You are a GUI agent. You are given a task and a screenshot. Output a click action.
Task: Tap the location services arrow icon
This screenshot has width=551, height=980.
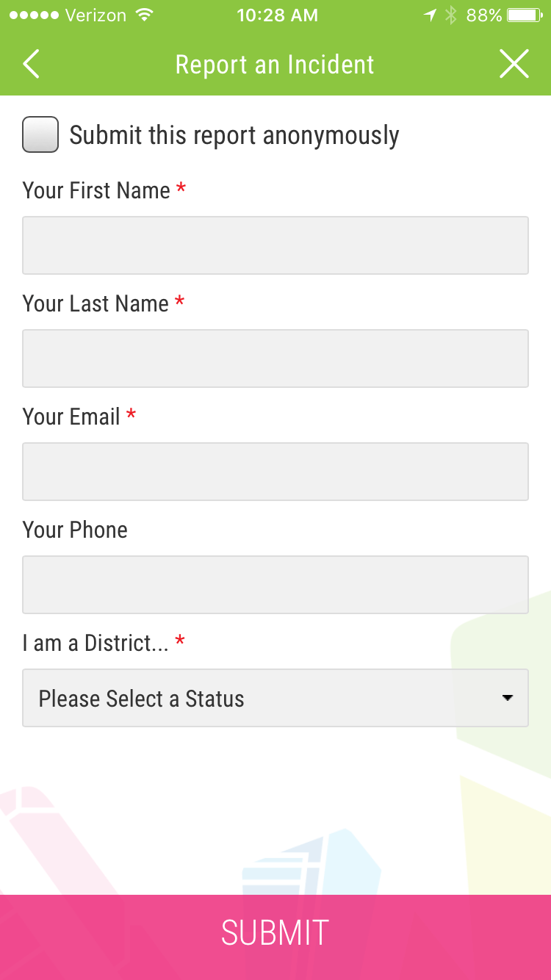click(430, 15)
